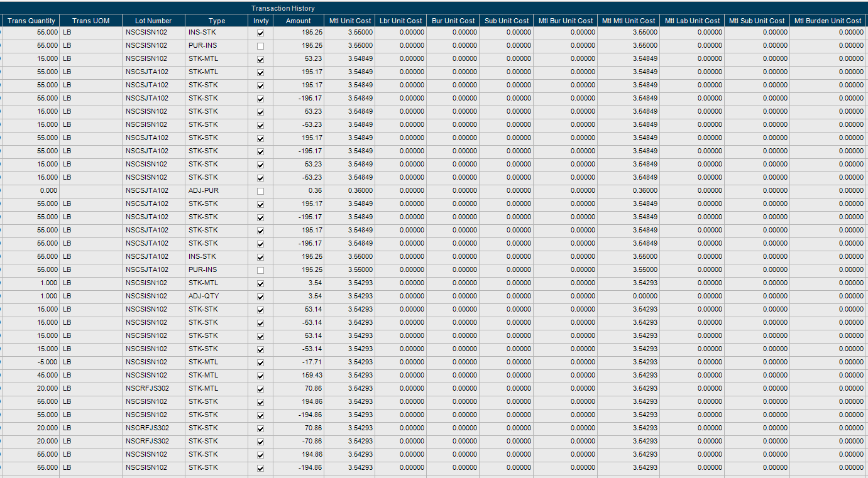
Task: Select lot NSCSJTA102 in the ADJ-PUR row
Action: (154, 191)
